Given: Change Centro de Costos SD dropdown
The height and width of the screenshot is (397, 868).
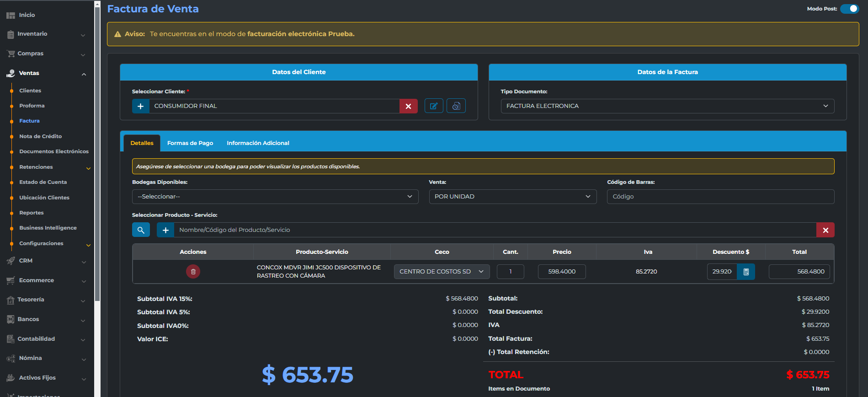Looking at the screenshot, I should (x=441, y=272).
